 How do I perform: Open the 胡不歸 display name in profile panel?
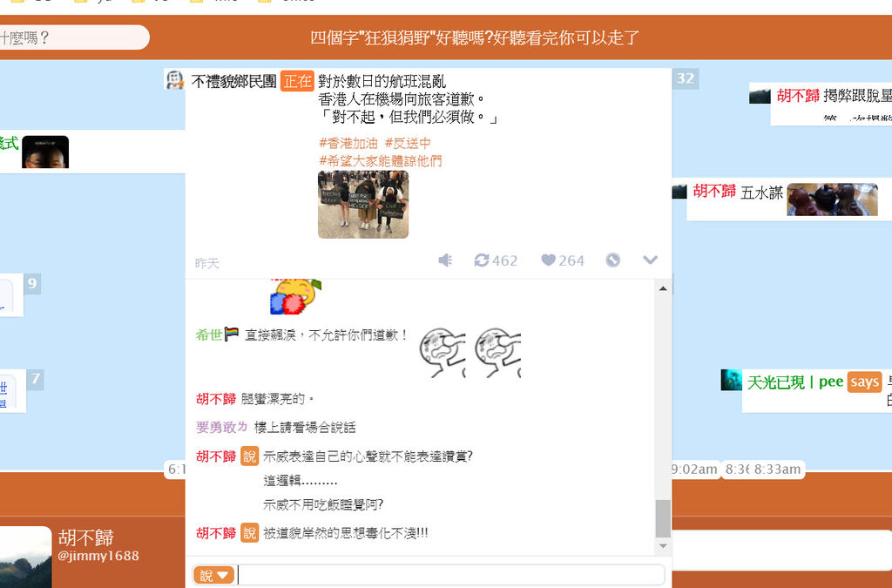[x=86, y=537]
